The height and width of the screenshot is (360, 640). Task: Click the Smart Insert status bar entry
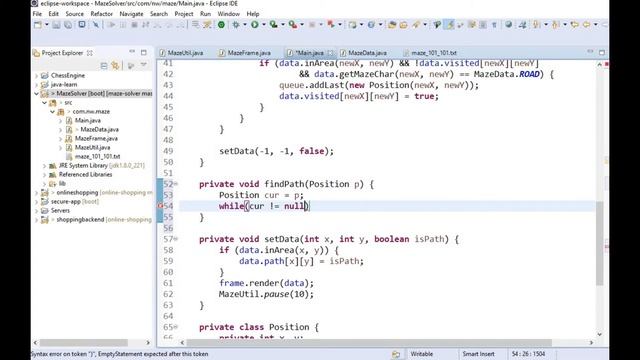click(478, 354)
